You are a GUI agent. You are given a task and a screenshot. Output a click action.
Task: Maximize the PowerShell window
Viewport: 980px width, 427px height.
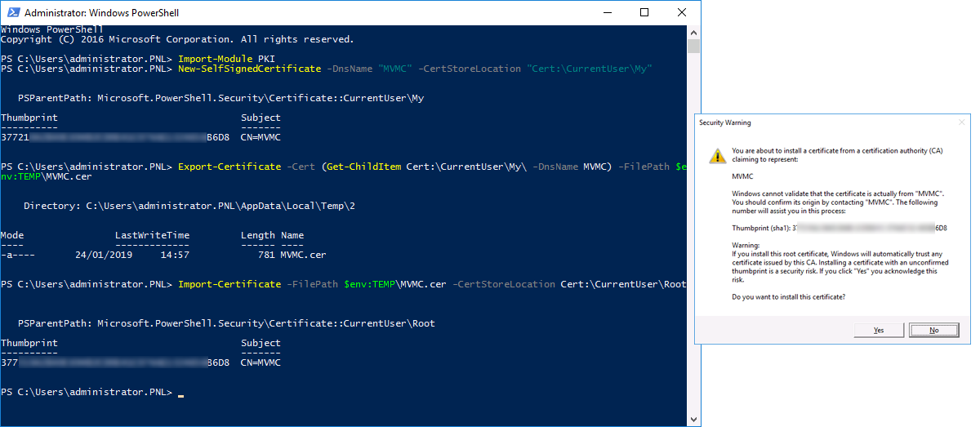click(x=644, y=13)
